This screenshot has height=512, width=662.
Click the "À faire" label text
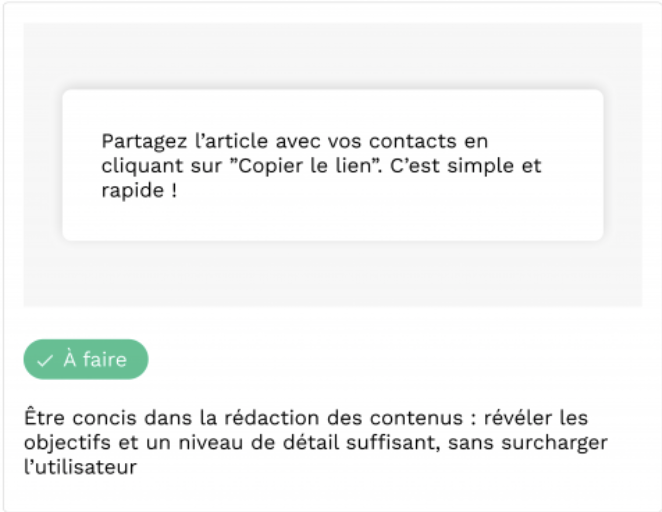(x=95, y=360)
